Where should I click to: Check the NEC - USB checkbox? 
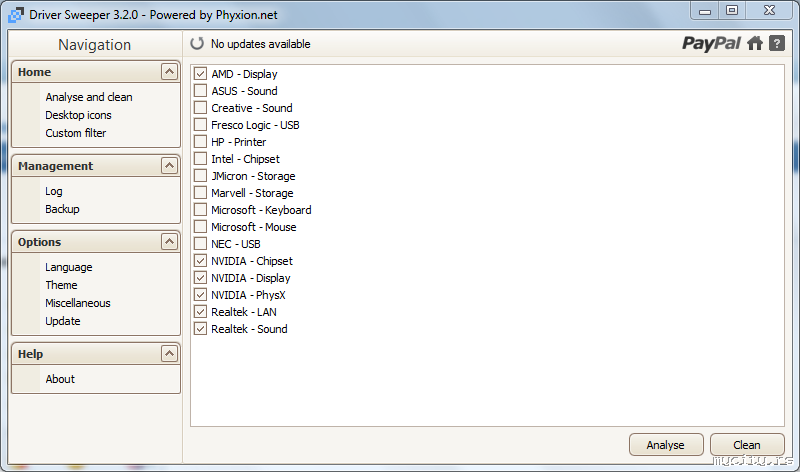pyautogui.click(x=201, y=244)
